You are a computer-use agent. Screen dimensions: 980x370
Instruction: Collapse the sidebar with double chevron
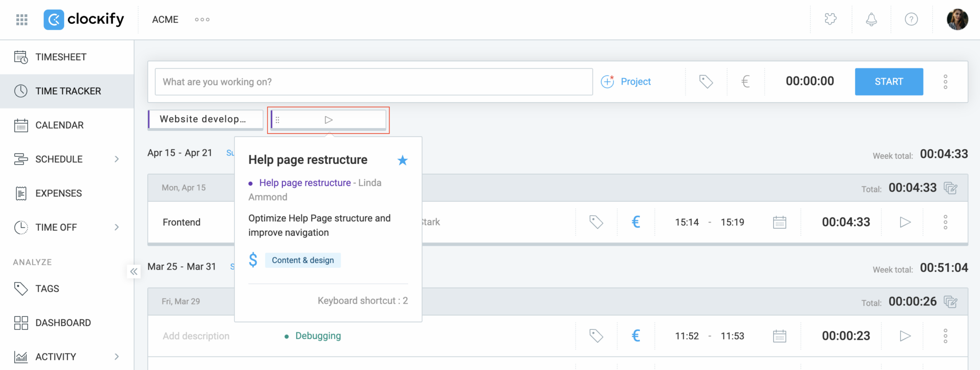coord(134,272)
